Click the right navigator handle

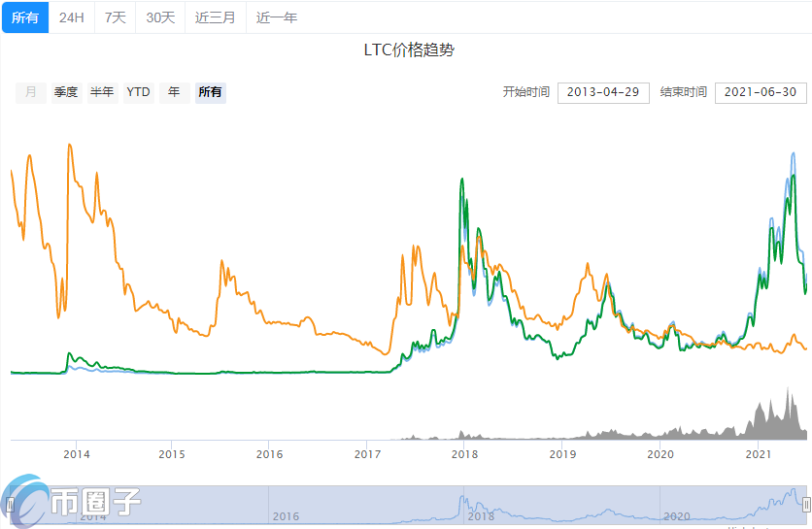806,504
